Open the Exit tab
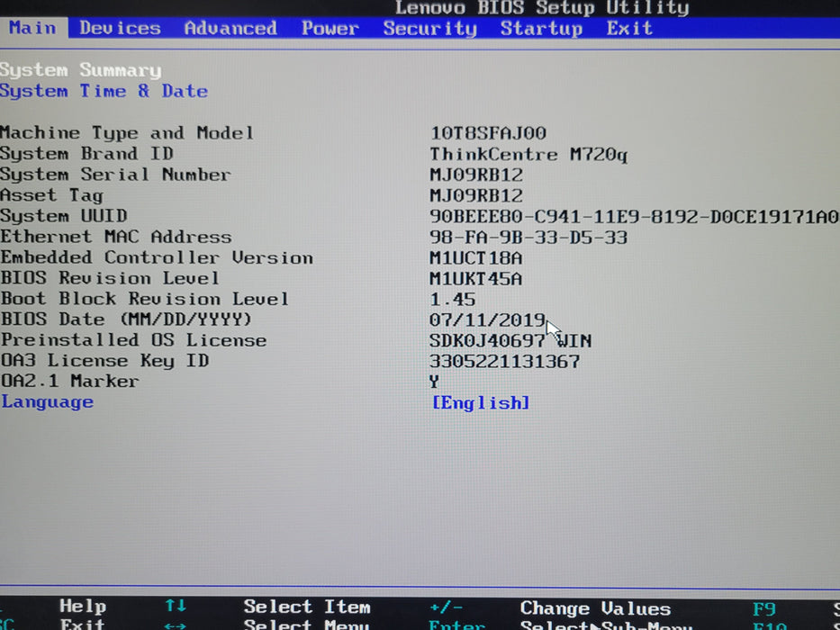The image size is (840, 630). 629,29
